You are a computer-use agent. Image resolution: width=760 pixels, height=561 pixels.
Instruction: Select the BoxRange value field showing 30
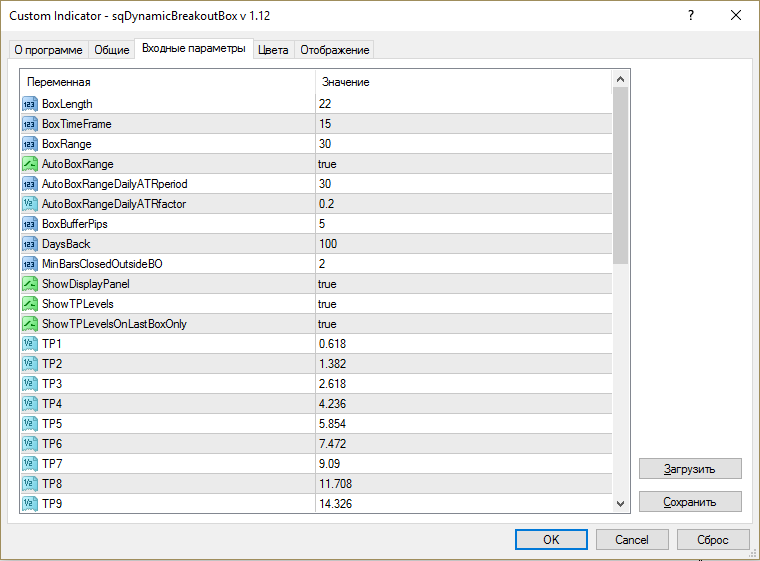pyautogui.click(x=326, y=144)
